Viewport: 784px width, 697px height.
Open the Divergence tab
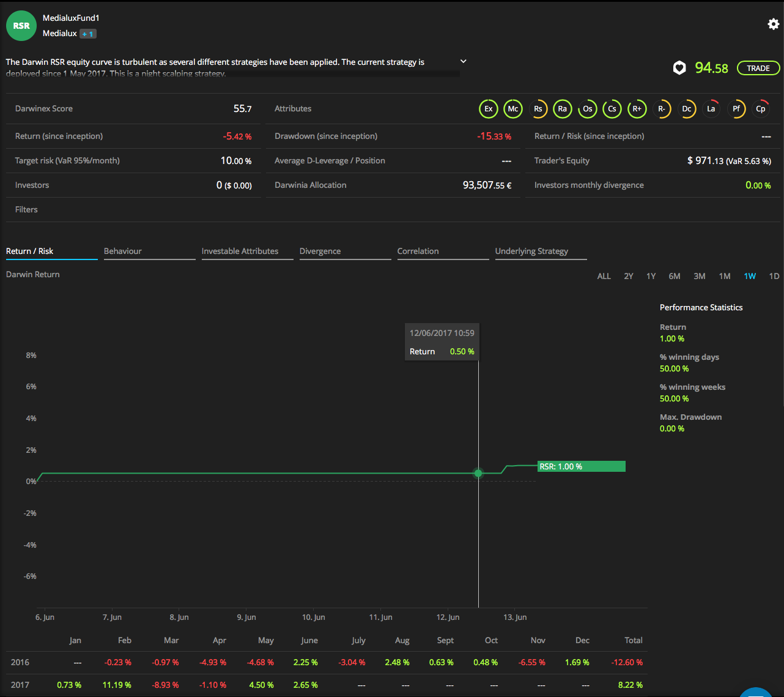tap(346, 252)
